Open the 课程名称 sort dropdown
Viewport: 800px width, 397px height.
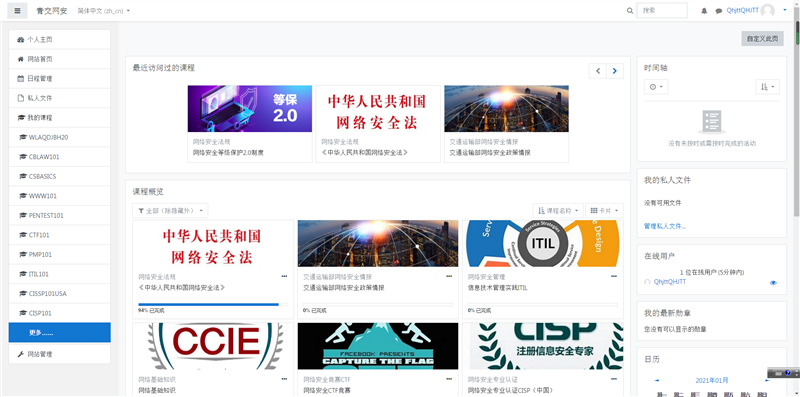pyautogui.click(x=558, y=210)
